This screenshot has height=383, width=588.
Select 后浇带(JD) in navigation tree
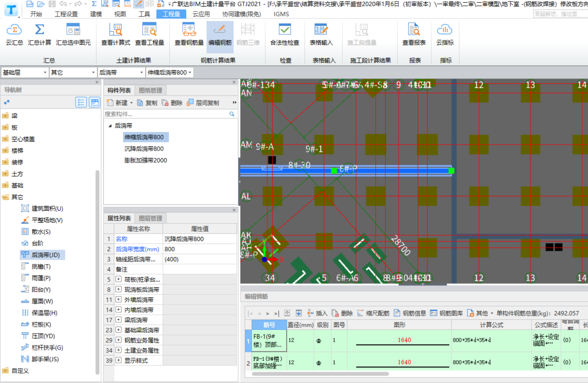coord(42,255)
